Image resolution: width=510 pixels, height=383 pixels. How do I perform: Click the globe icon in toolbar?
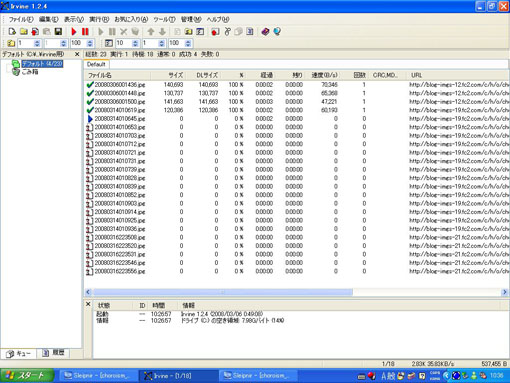pos(277,32)
